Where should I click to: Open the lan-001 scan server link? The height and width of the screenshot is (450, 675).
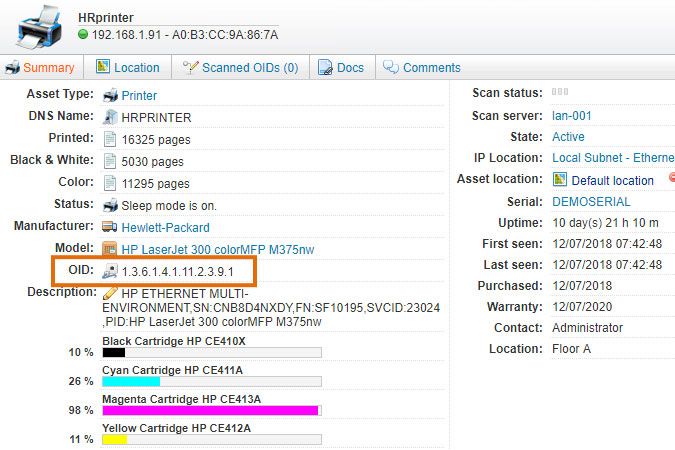pyautogui.click(x=572, y=116)
